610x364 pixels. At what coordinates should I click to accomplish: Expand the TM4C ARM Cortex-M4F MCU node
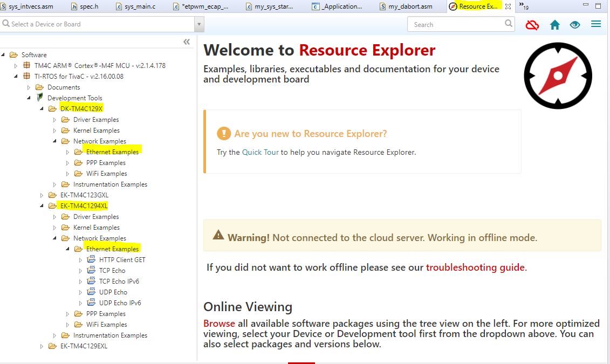(16, 66)
